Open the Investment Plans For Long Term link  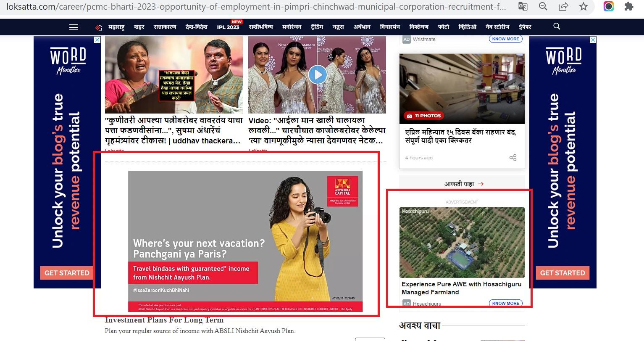coord(164,320)
